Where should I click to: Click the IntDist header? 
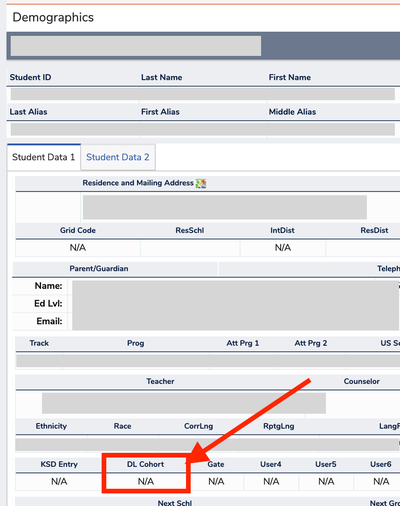coord(282,230)
